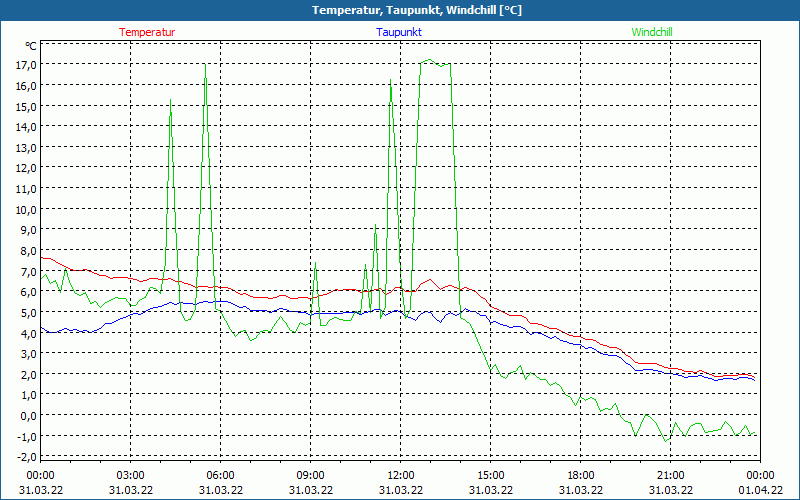Click the 15:00 time label on the x-axis

(491, 476)
